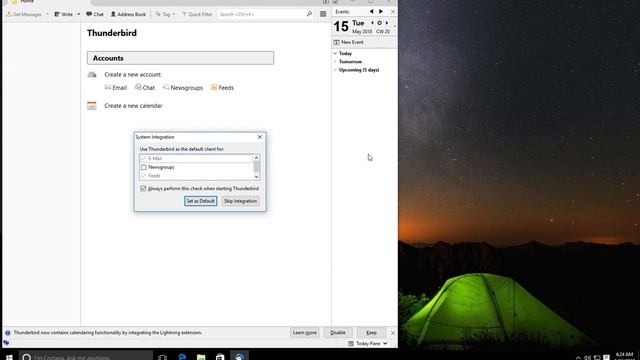This screenshot has width=640, height=360.
Task: Create a new Email account
Action: point(116,87)
